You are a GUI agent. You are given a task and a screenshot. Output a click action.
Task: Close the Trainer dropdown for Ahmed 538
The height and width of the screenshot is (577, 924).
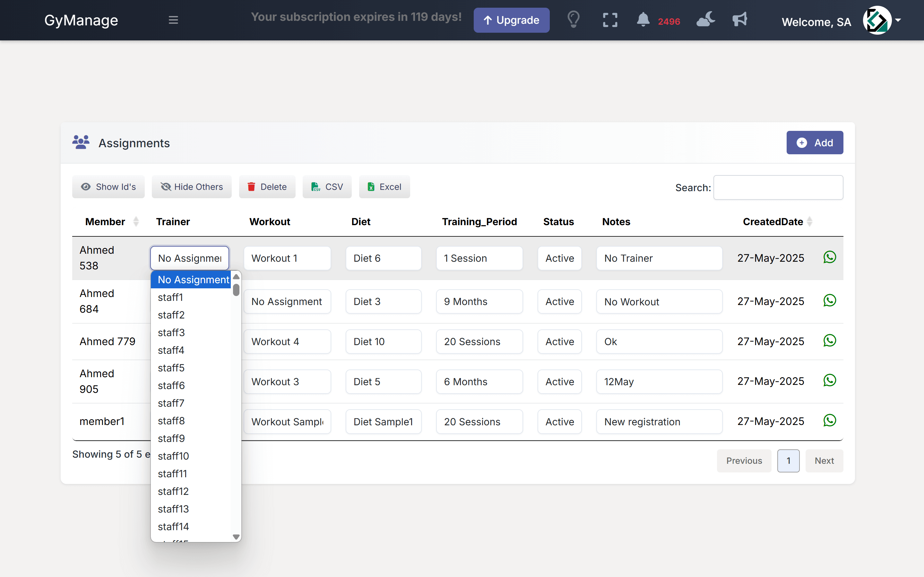(190, 258)
